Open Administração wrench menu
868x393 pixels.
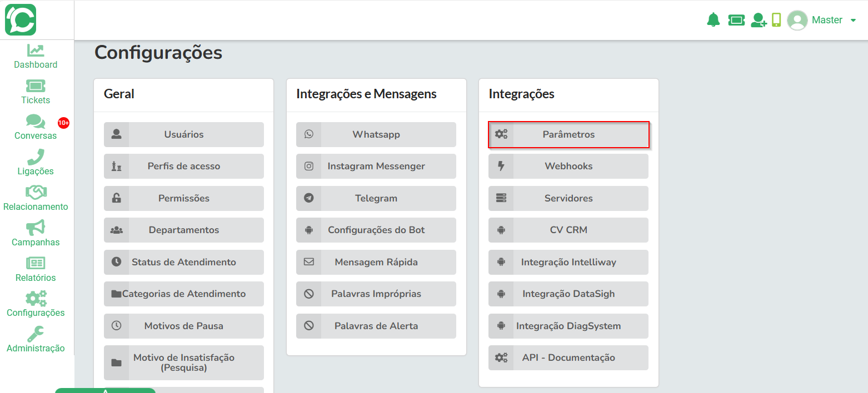[36, 340]
